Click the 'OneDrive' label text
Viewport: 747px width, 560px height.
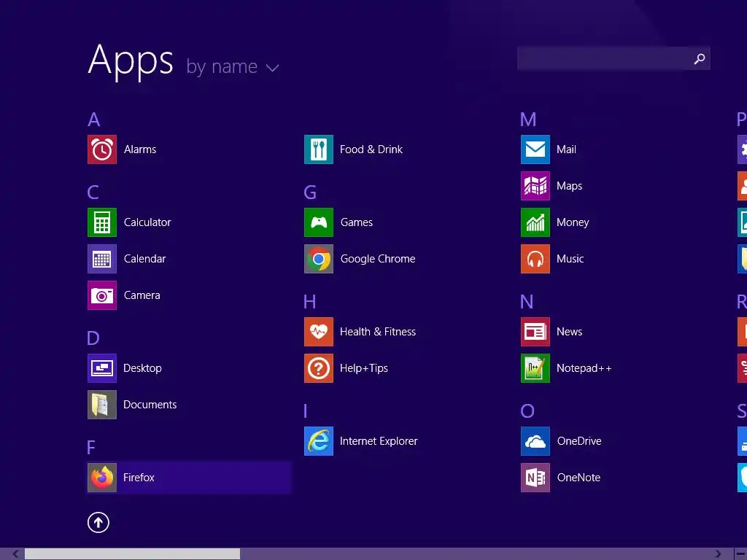click(x=579, y=441)
